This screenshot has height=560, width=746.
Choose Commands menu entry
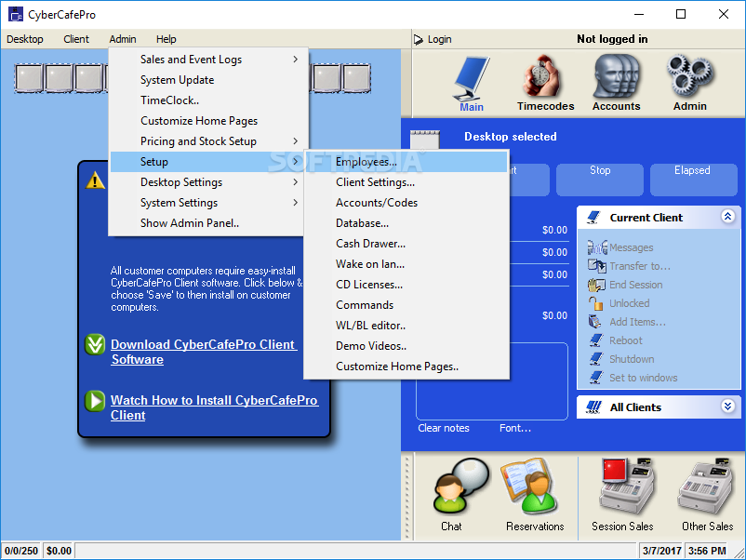(x=406, y=305)
